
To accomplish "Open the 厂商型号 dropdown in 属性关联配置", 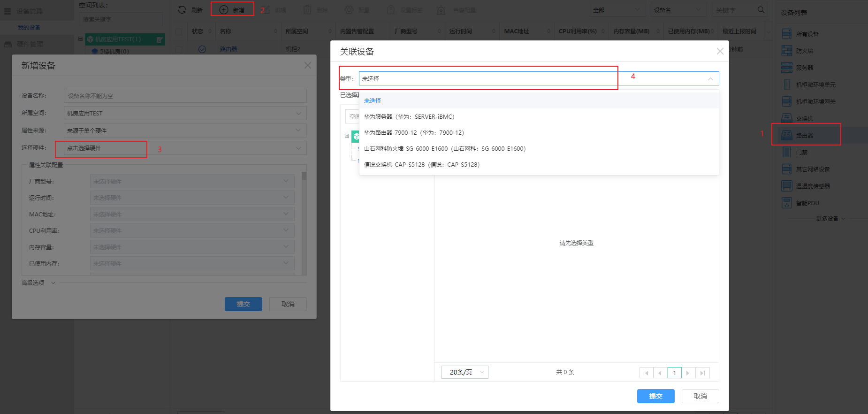I will click(x=192, y=181).
